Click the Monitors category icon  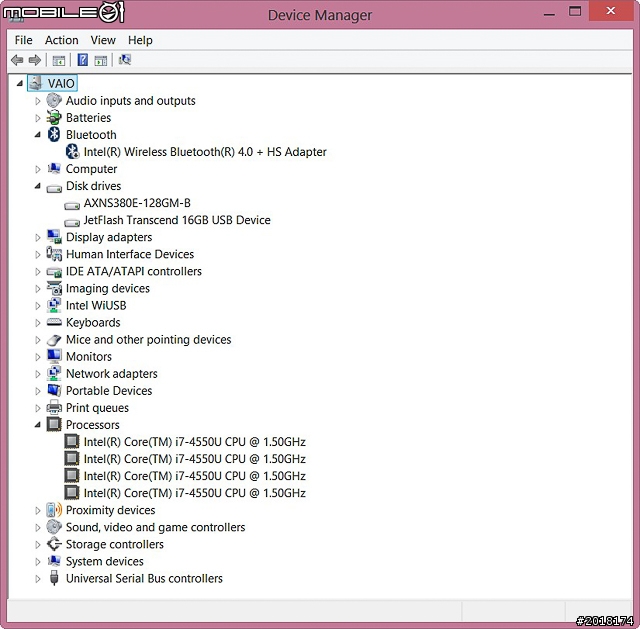pos(54,356)
